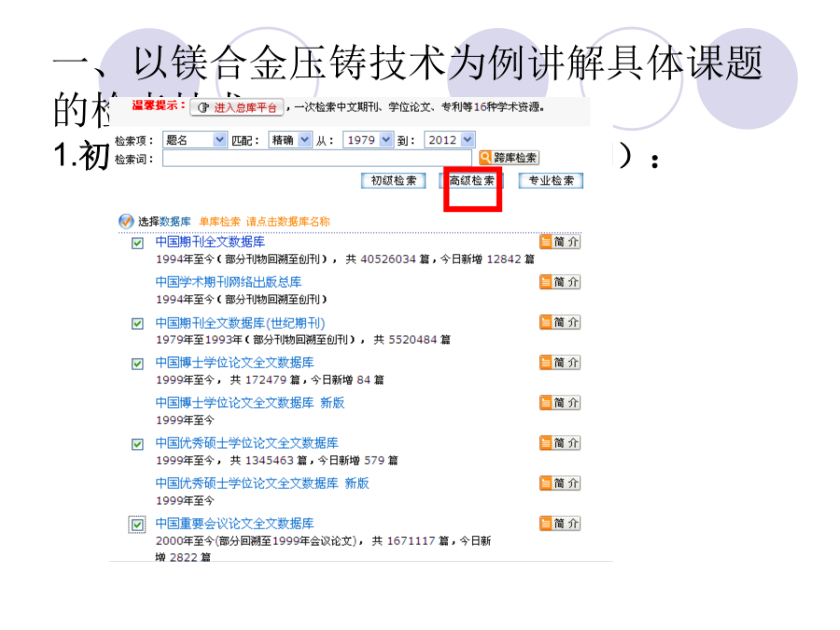This screenshot has width=840, height=630.
Task: Open the 中国博士学位论文全文数据库 link
Action: pos(234,362)
